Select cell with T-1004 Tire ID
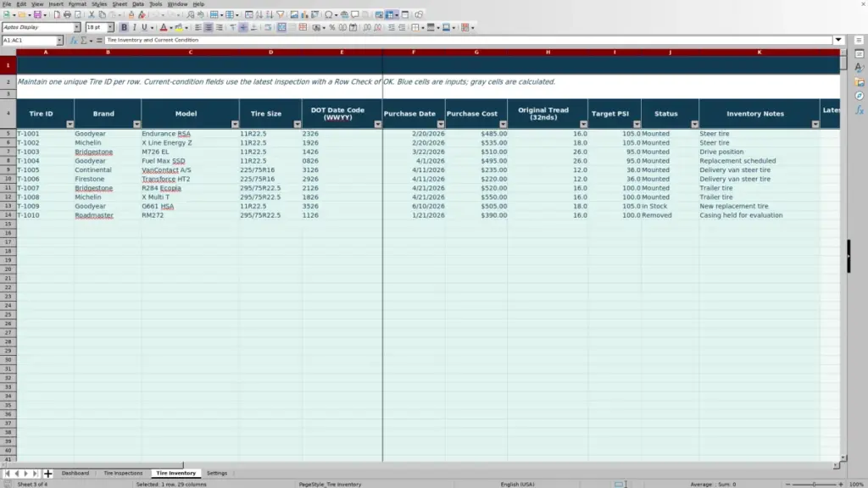 [45, 161]
